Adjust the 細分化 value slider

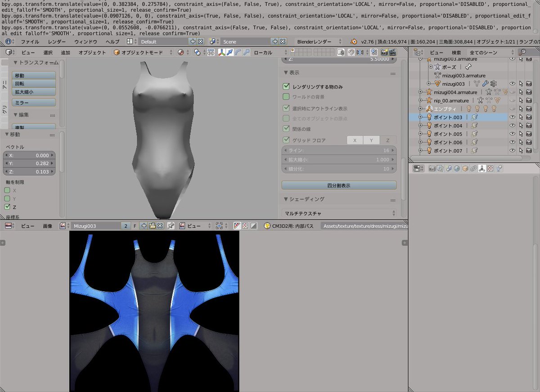339,169
